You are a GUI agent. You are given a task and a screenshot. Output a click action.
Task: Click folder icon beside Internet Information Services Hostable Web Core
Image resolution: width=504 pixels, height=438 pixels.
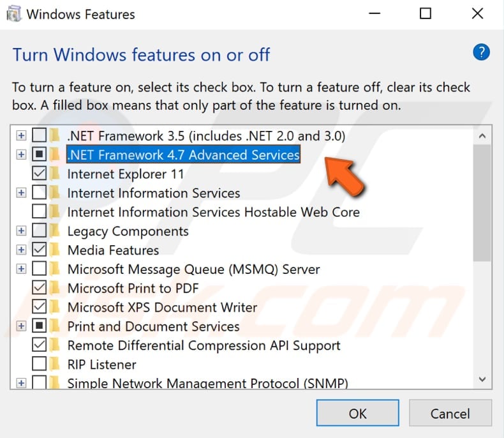tap(56, 211)
